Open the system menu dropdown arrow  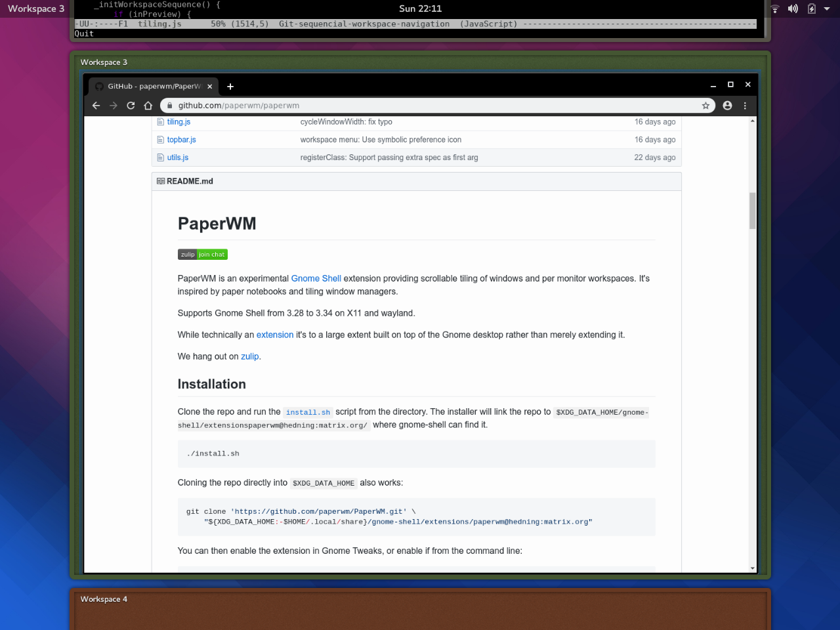point(827,9)
